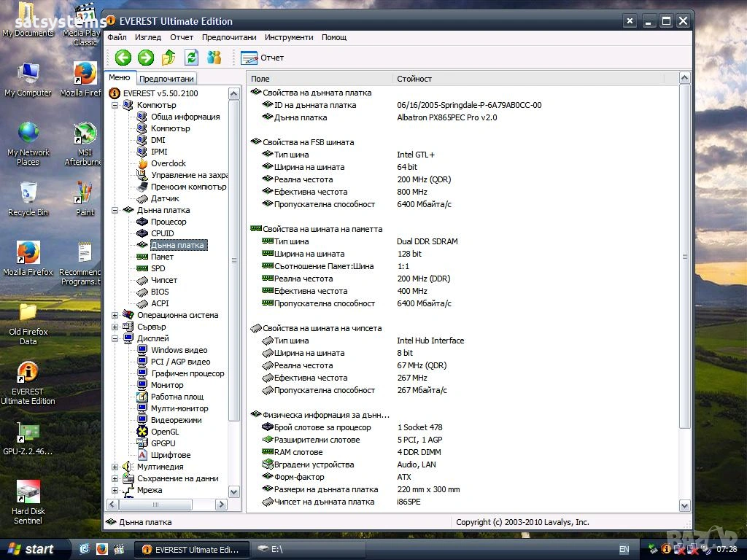Viewport: 747px width, 560px height.
Task: Open the Файл menu
Action: (x=117, y=37)
